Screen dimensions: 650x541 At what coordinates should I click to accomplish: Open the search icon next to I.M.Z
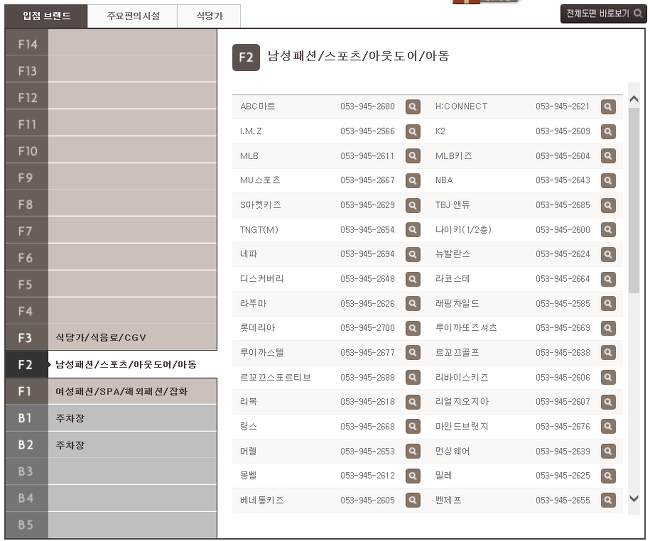click(412, 131)
